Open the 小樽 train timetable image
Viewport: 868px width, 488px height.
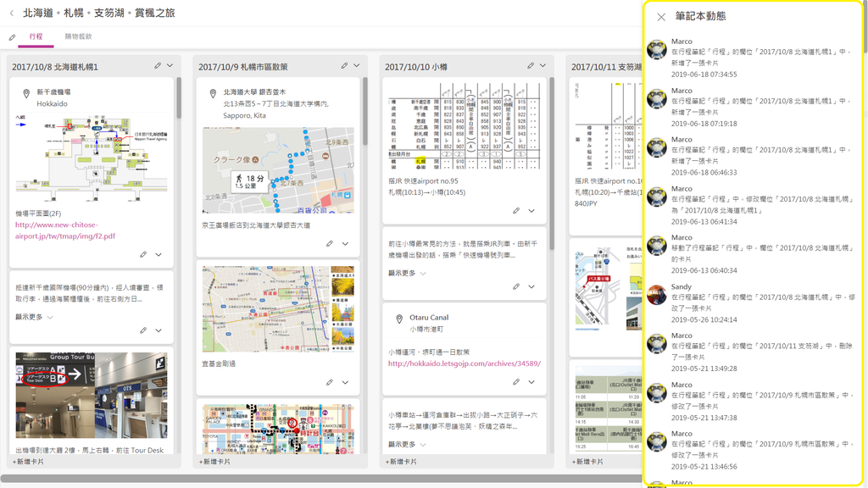[x=464, y=126]
